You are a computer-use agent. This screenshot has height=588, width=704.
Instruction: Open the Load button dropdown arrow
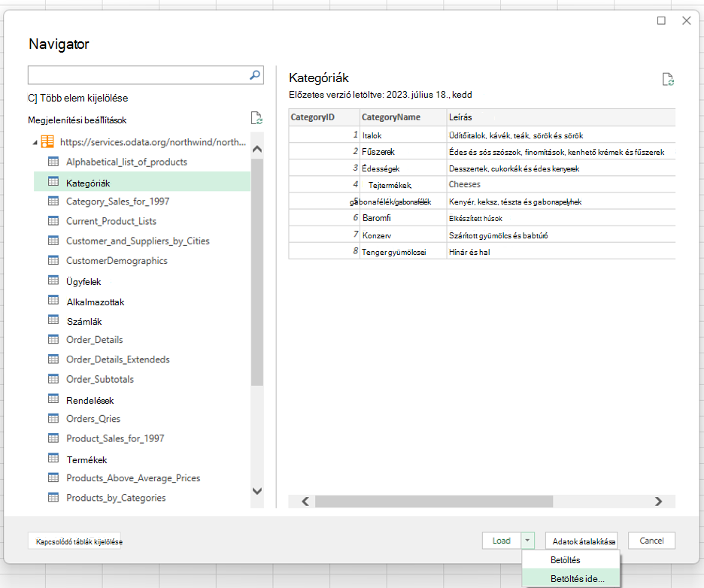pyautogui.click(x=528, y=541)
